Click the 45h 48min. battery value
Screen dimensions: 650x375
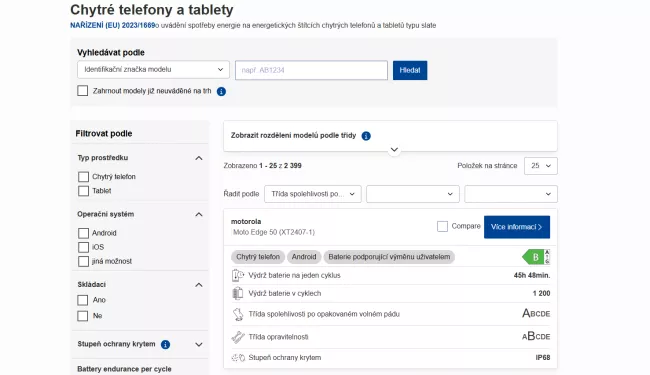(x=532, y=276)
